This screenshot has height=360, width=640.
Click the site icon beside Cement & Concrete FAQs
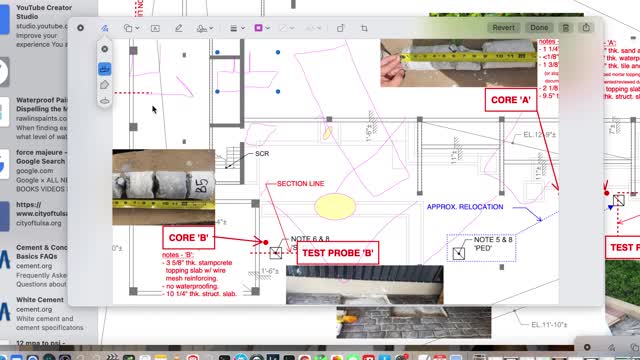pyautogui.click(x=5, y=259)
